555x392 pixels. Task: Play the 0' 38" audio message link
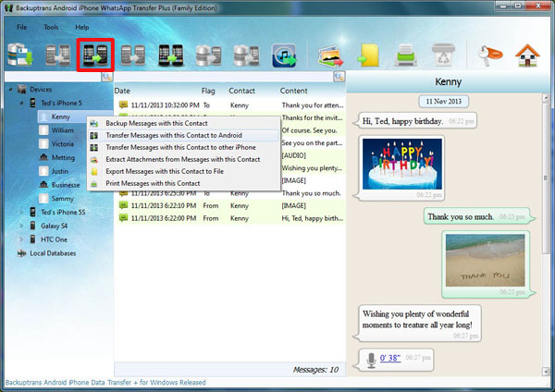[x=390, y=358]
